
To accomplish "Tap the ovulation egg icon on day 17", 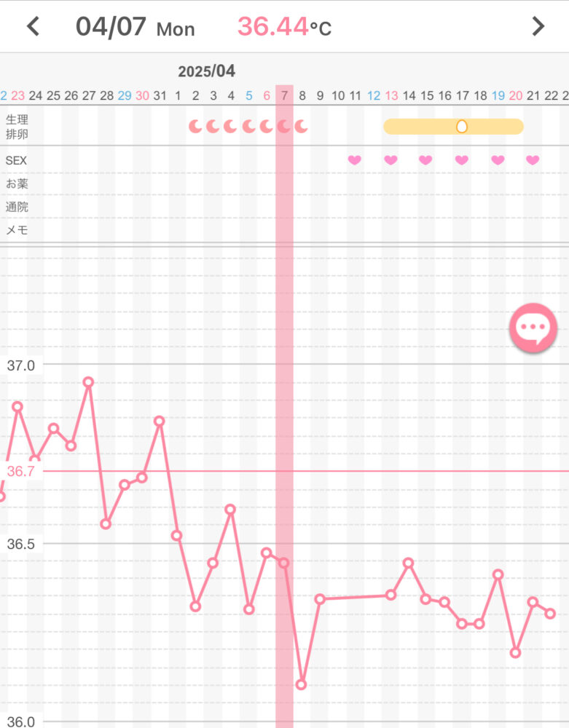I will pyautogui.click(x=461, y=126).
